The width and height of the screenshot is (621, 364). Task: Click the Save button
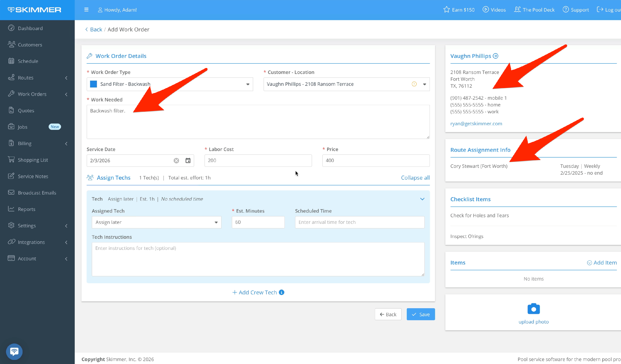coord(421,314)
